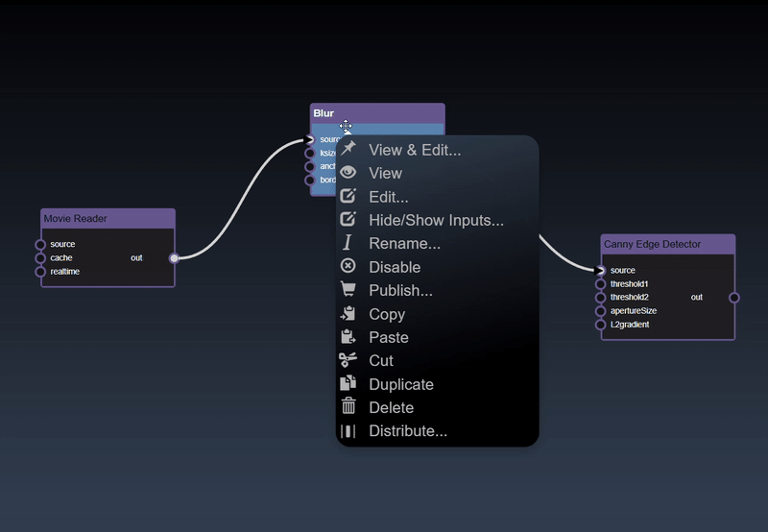
Task: Click the Canny Edge Detector out port
Action: (x=734, y=298)
